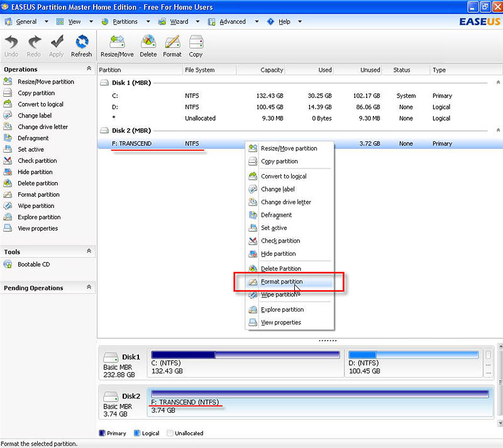Viewport: 503px width, 448px height.
Task: Click the Refresh toolbar icon
Action: pos(82,44)
